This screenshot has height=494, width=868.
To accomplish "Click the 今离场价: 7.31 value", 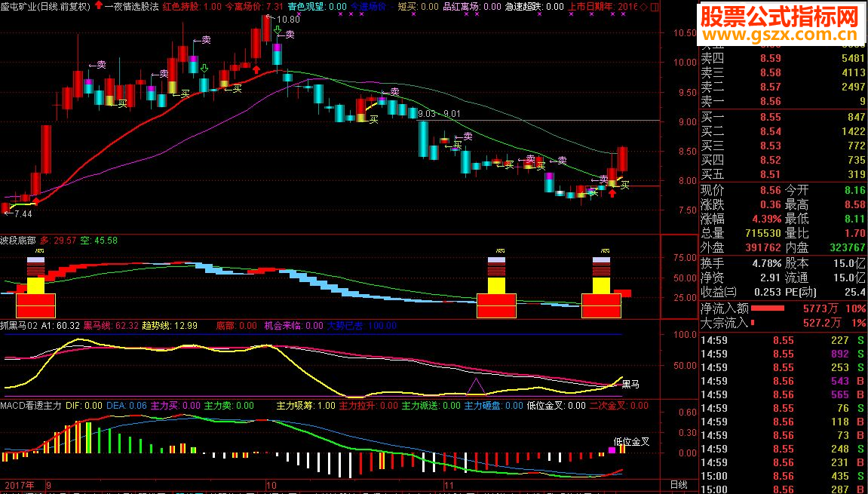I will click(x=253, y=7).
